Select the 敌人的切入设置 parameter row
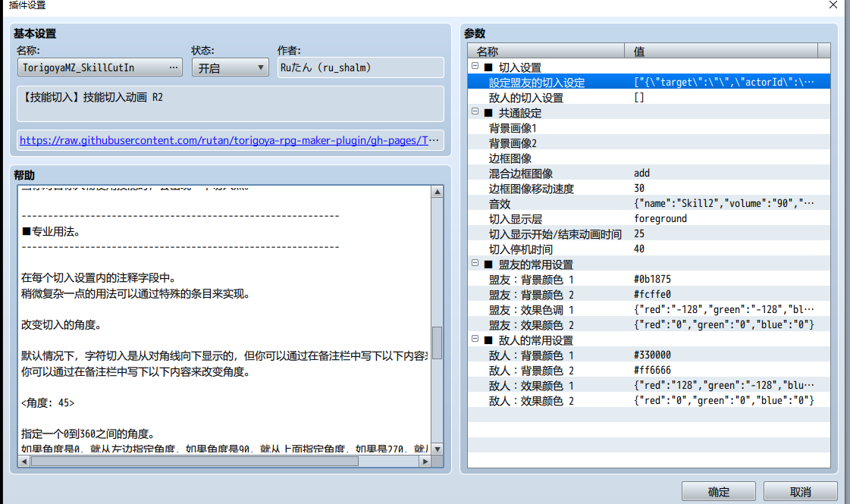This screenshot has width=850, height=504. click(649, 97)
